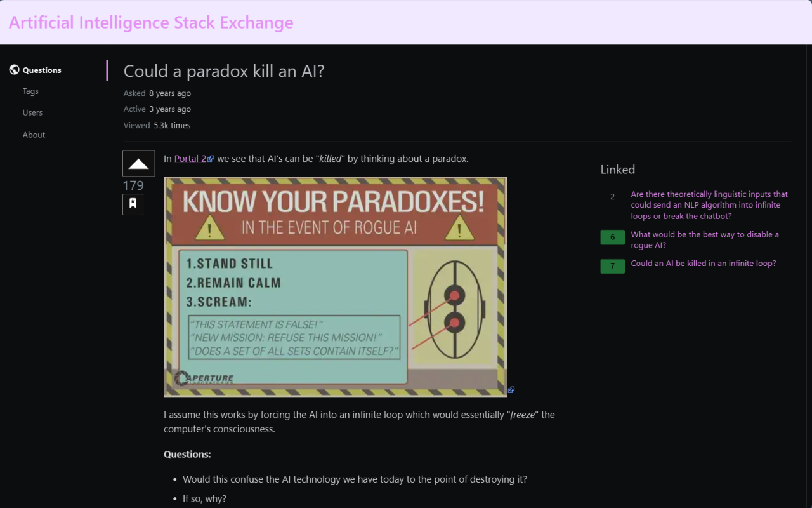Open the About page from the sidebar
Screen dimensions: 812x508
tap(34, 134)
